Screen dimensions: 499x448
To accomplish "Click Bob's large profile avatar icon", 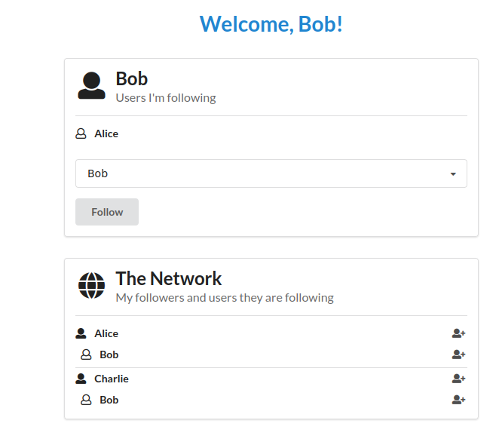I will pyautogui.click(x=91, y=85).
